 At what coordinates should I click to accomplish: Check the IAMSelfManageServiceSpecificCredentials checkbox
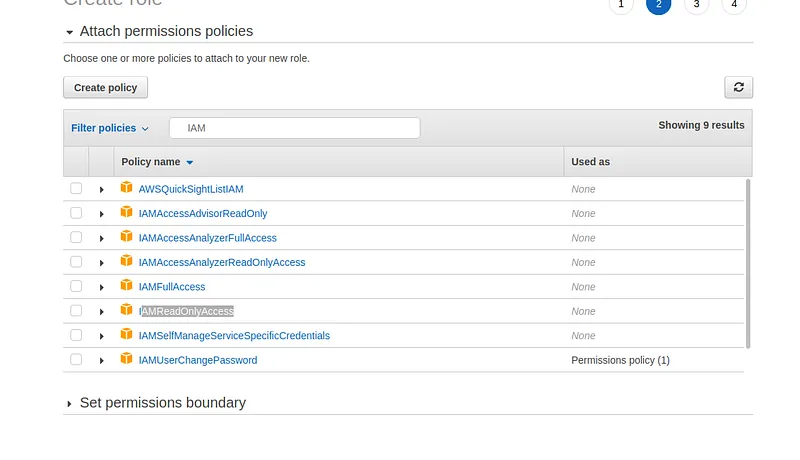(x=76, y=335)
